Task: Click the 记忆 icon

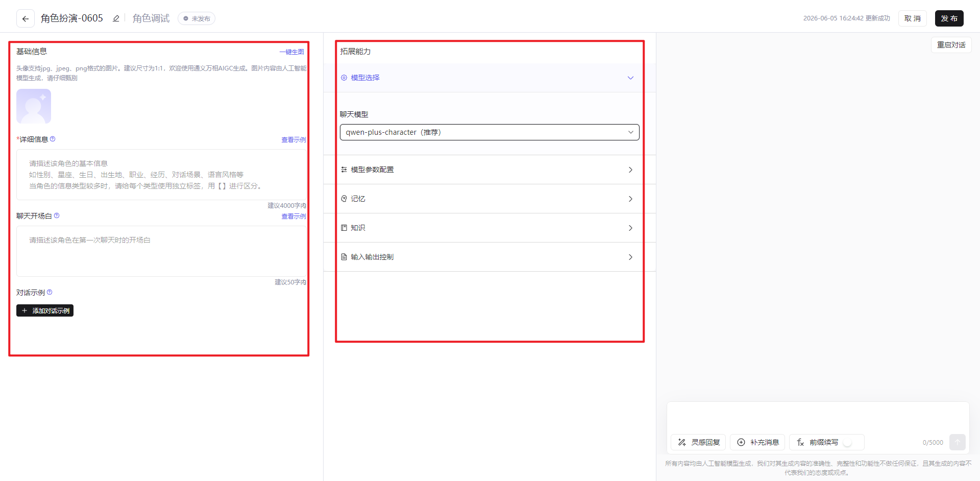Action: [344, 199]
